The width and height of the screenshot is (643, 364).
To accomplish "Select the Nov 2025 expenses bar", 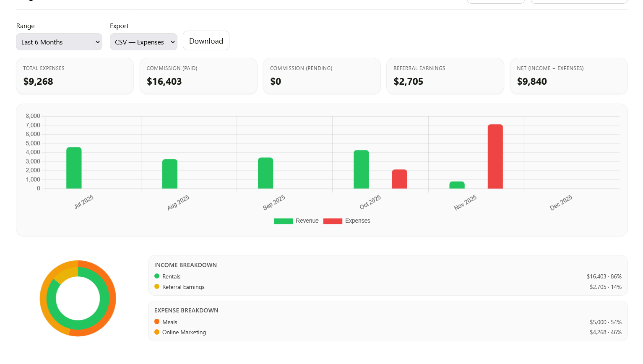I will [x=495, y=157].
